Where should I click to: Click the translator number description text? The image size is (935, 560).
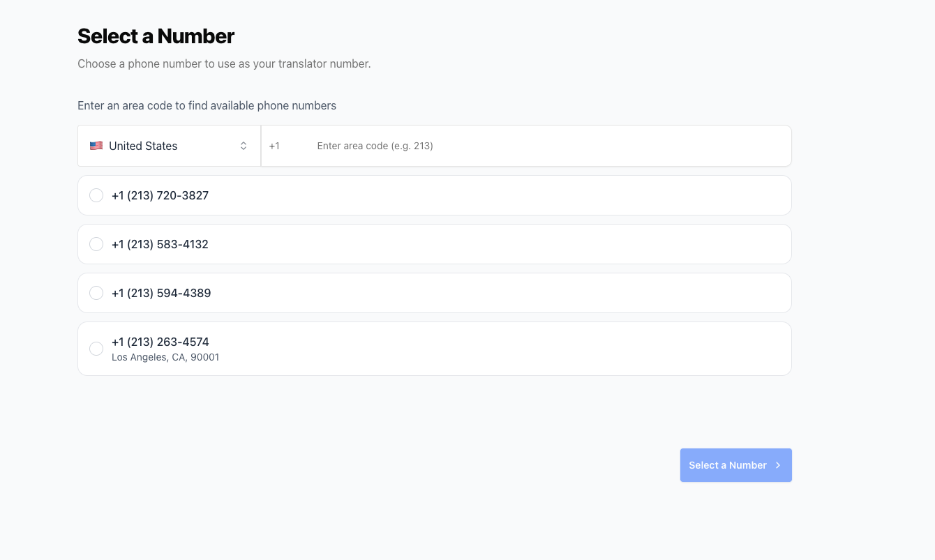[224, 63]
